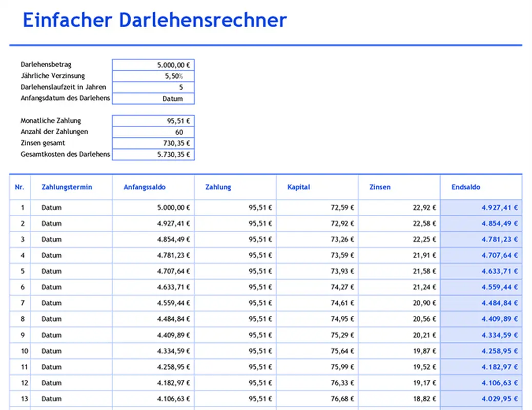Click Endsaldo cell 4.781,23 € in row 3
Viewport: 532px width, 410px height.
coord(481,239)
